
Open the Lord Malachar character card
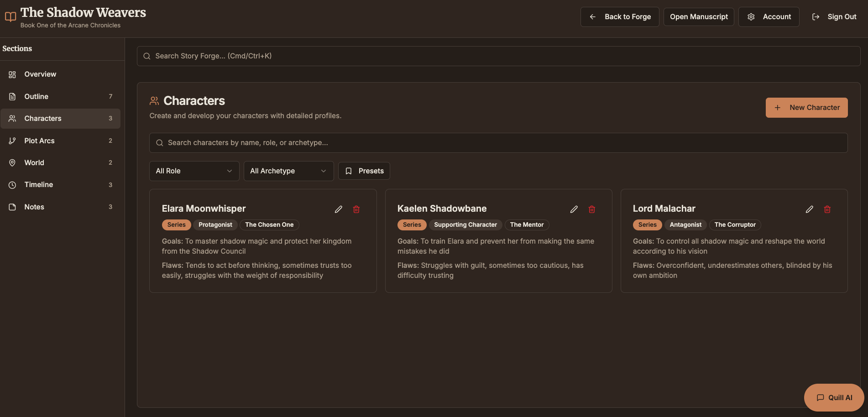click(x=734, y=241)
